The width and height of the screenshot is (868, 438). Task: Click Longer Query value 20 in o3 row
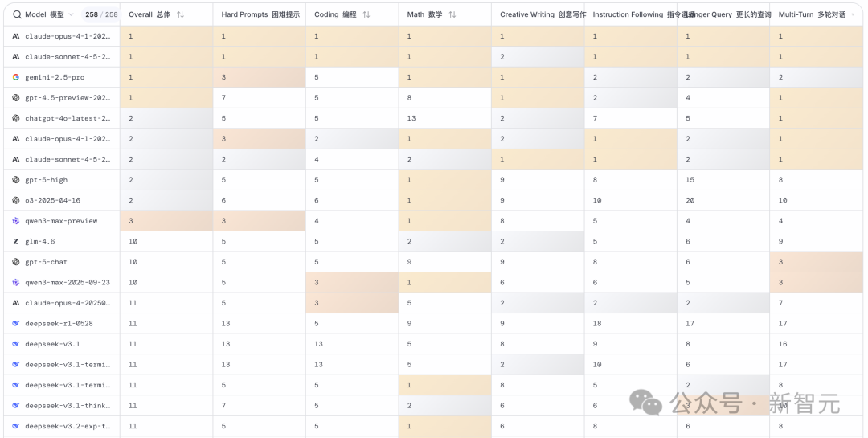pos(690,200)
